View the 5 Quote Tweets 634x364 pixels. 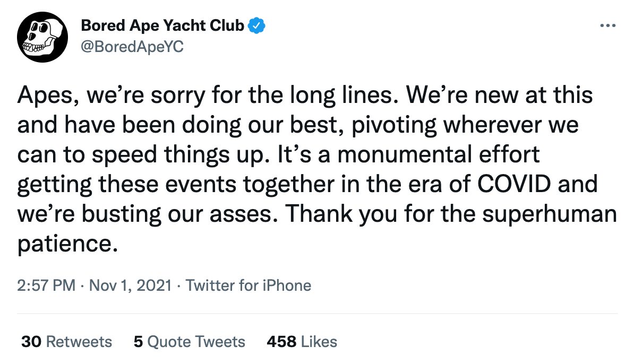[190, 342]
